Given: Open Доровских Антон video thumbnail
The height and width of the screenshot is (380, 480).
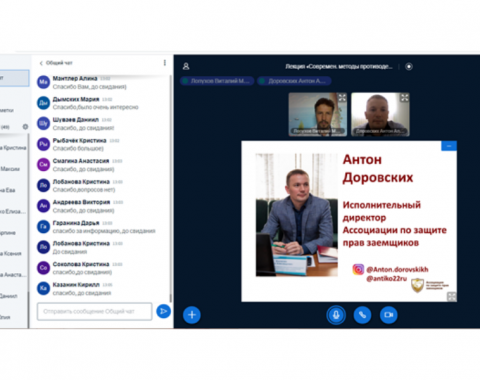Looking at the screenshot, I should pos(380,114).
